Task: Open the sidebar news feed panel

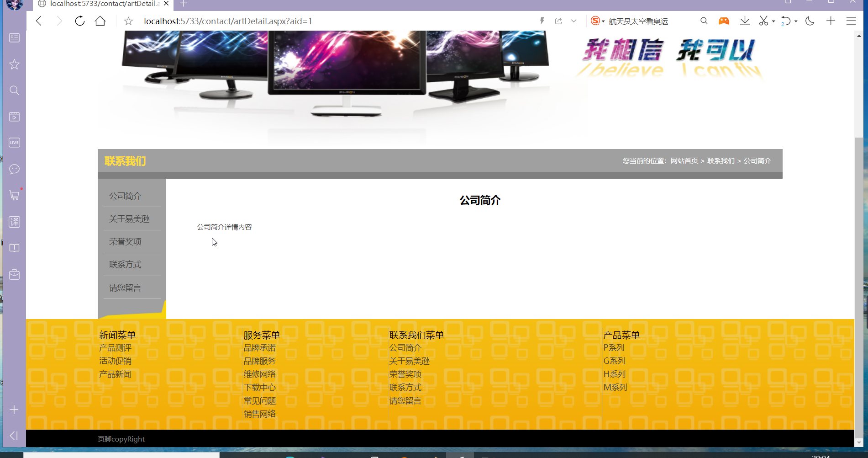Action: point(14,38)
